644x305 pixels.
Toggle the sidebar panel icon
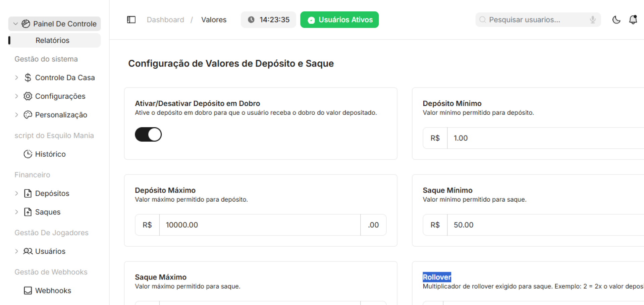coord(131,20)
